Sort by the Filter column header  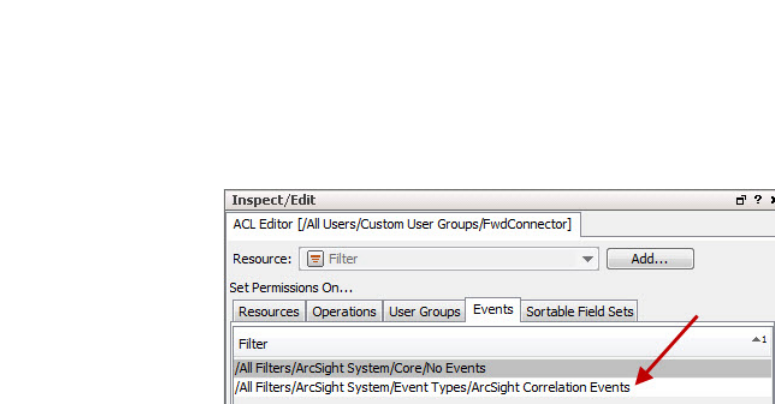pos(502,344)
